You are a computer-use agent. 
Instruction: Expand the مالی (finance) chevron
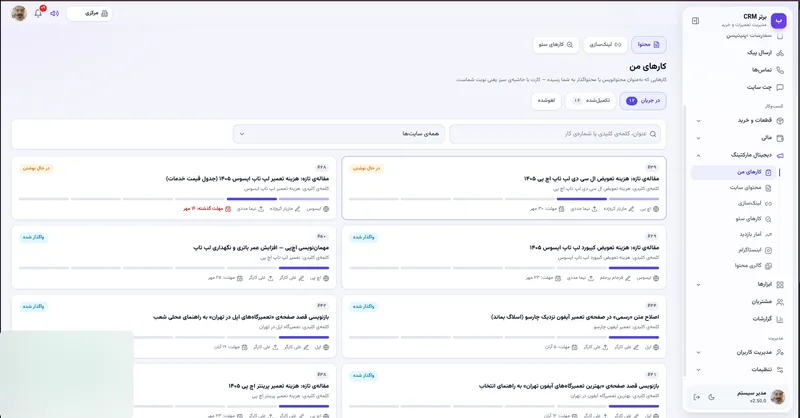698,138
